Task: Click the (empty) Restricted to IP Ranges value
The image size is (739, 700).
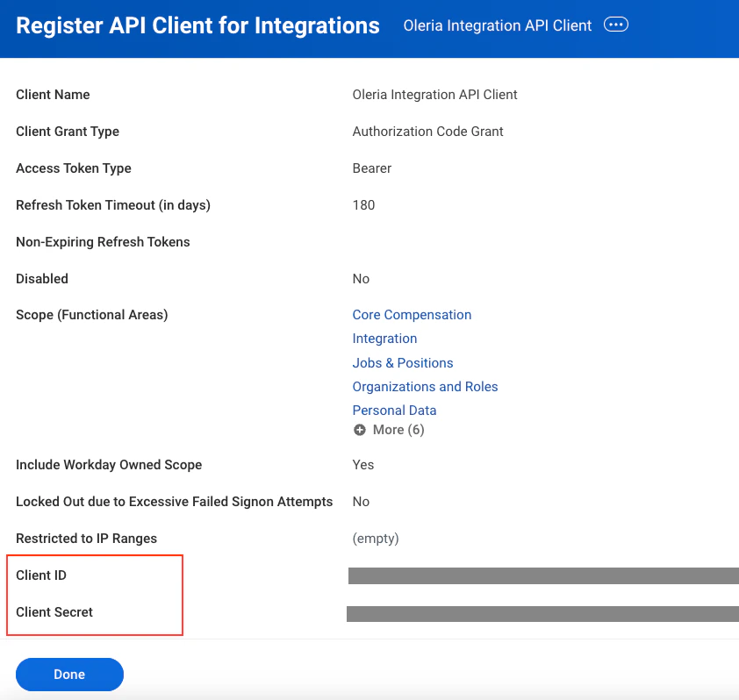Action: pyautogui.click(x=376, y=539)
